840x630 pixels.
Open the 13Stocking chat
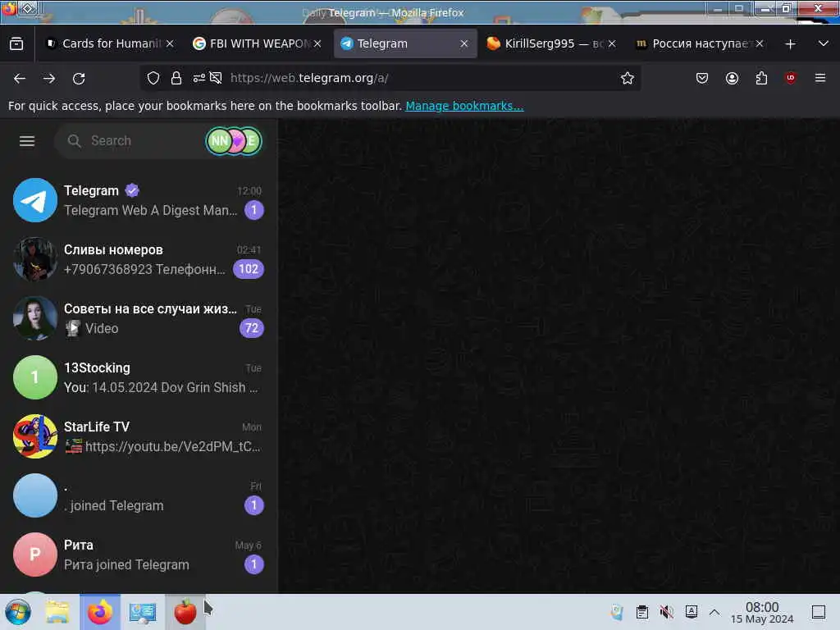click(139, 377)
